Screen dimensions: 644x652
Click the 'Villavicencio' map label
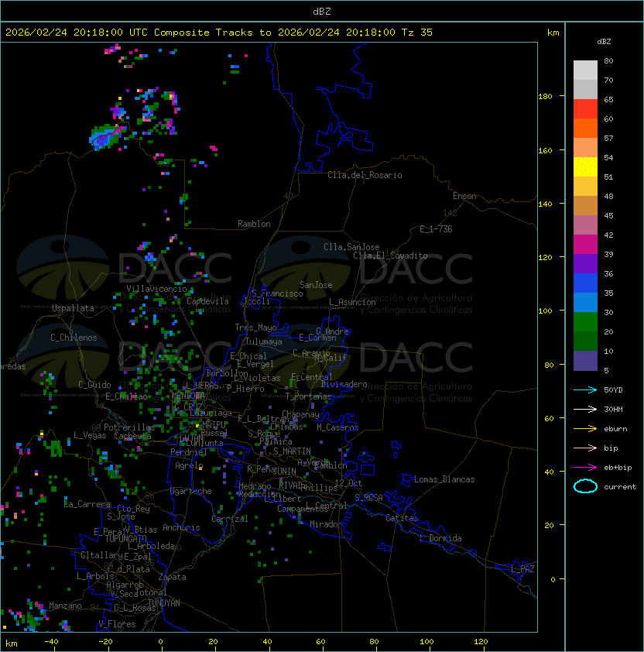click(x=156, y=289)
